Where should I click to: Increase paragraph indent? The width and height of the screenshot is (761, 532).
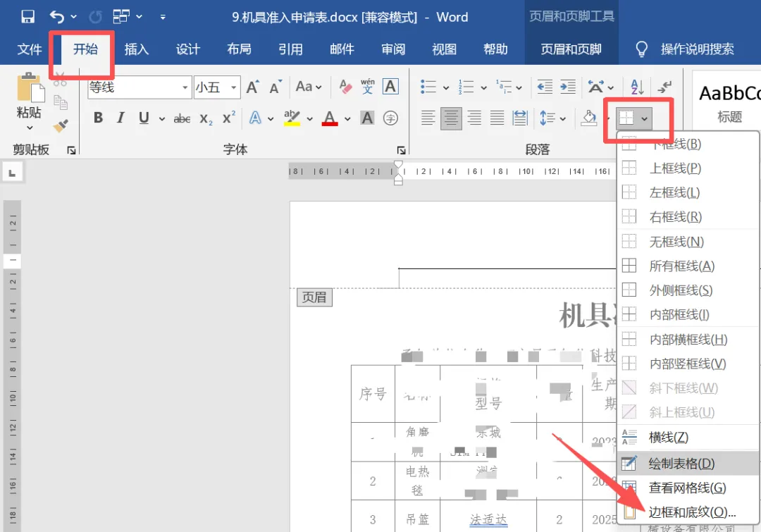[568, 87]
